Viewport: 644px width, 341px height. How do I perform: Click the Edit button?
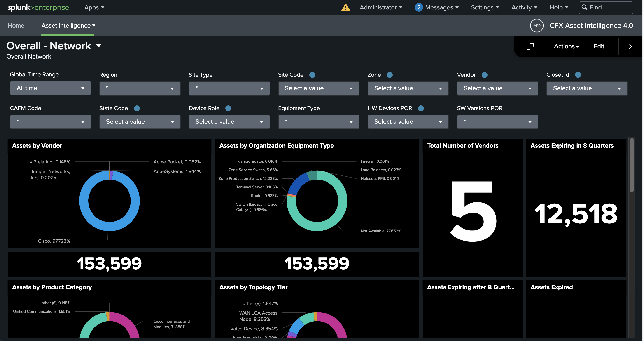point(599,47)
